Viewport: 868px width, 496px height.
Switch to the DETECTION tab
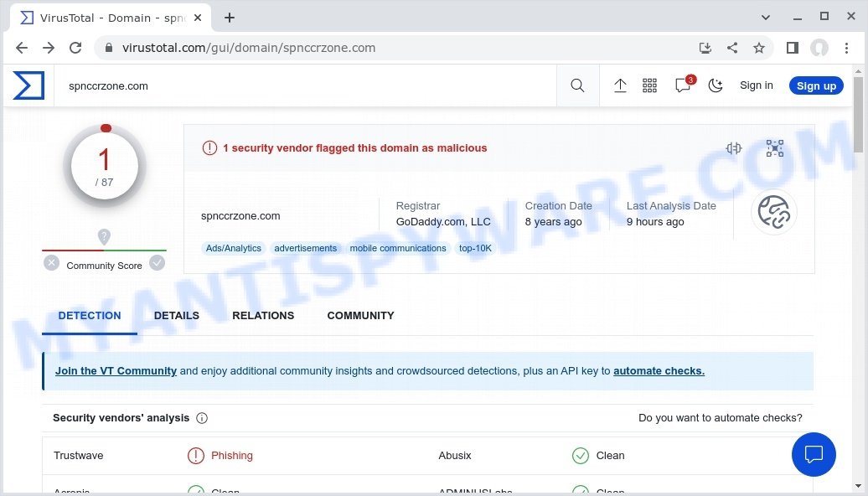coord(90,316)
